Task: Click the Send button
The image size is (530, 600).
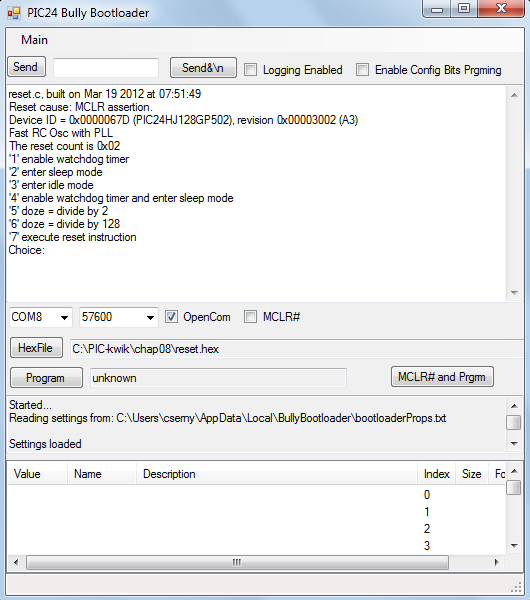Action: pos(26,67)
